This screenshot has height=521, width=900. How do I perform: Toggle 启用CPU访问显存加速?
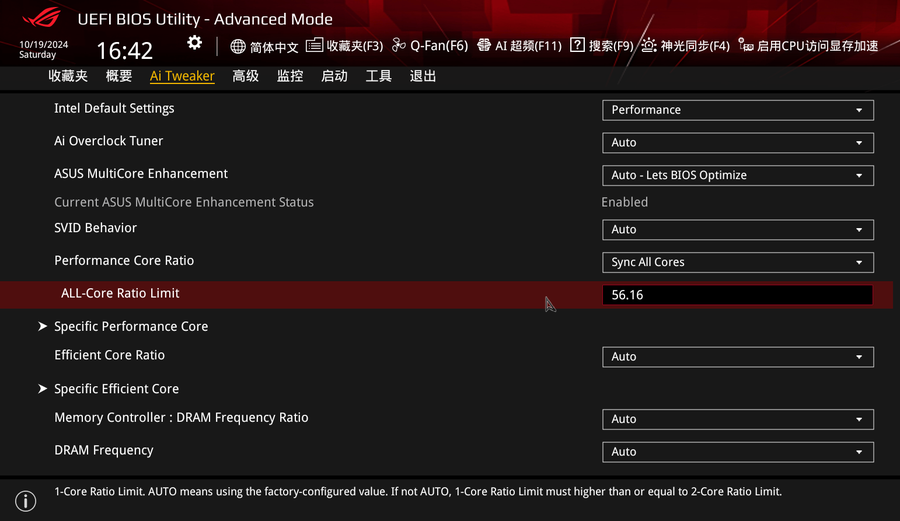(x=817, y=46)
